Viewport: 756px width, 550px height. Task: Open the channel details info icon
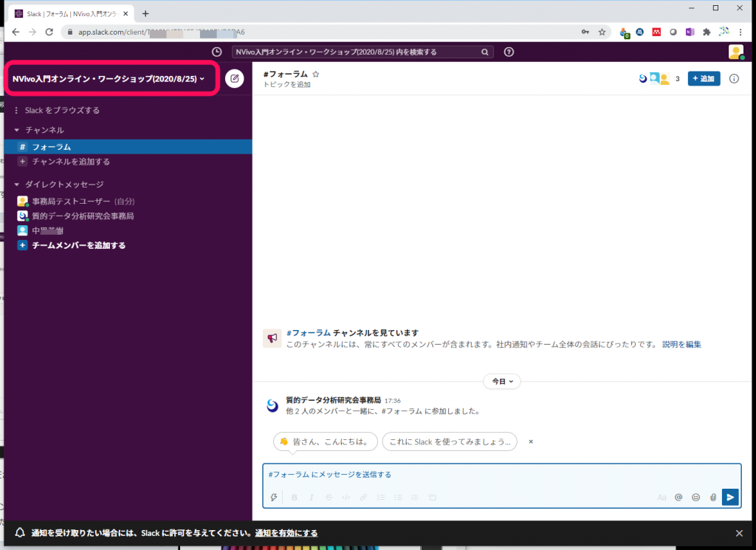click(x=734, y=78)
